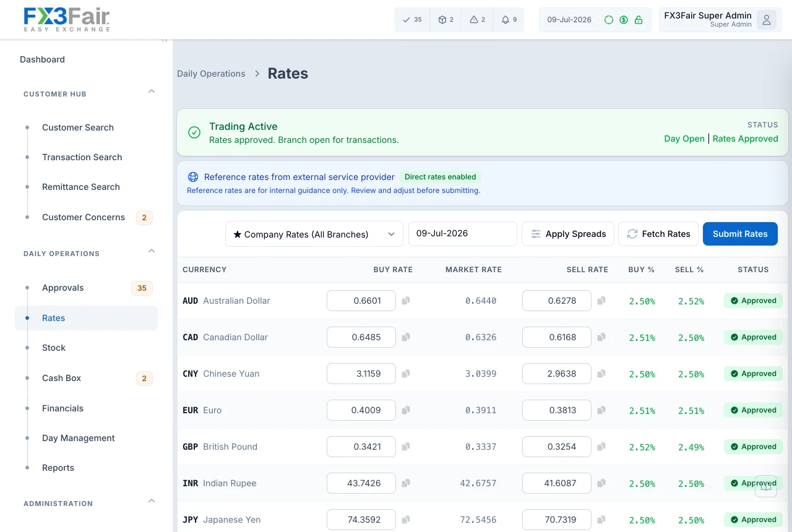Click the green circle day status icon
Image resolution: width=792 pixels, height=532 pixels.
pyautogui.click(x=609, y=20)
